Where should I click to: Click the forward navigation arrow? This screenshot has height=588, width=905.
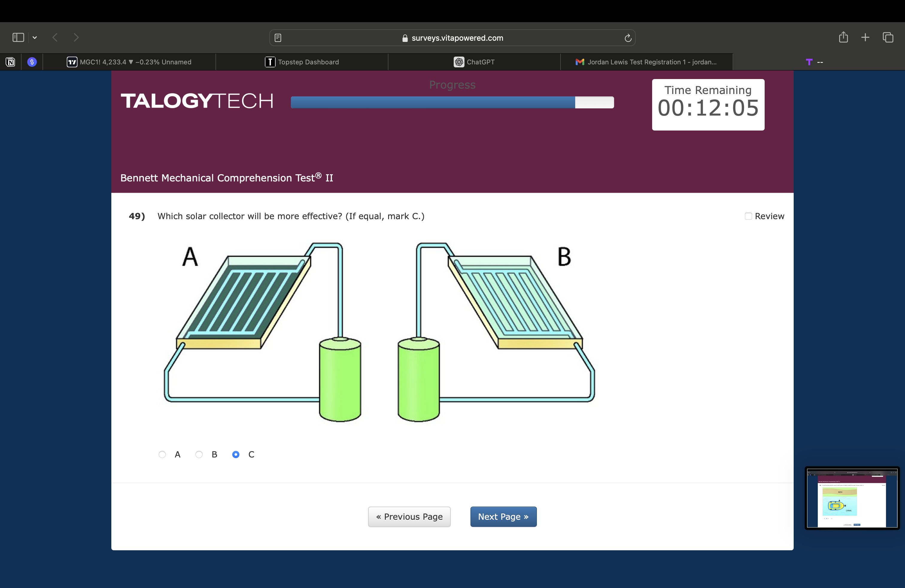click(x=76, y=37)
